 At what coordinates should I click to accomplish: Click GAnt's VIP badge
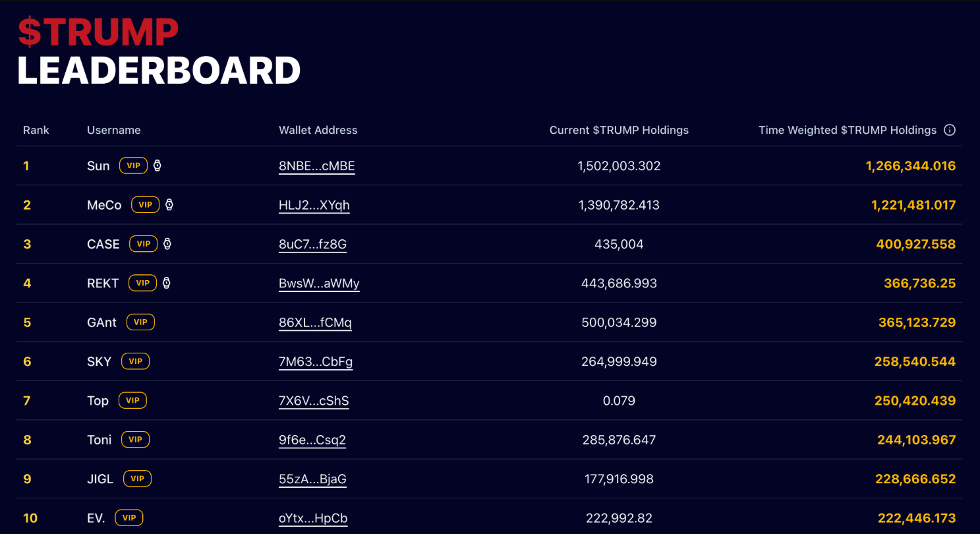pyautogui.click(x=139, y=322)
